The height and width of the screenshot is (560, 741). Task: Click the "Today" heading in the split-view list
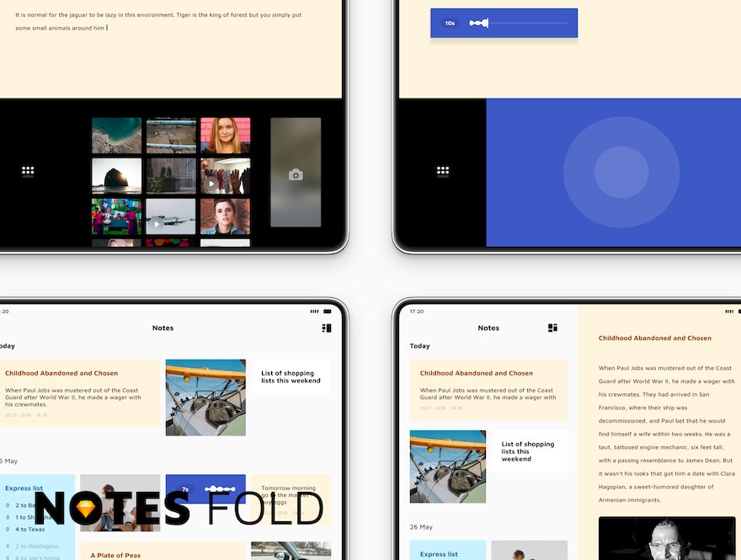point(419,346)
